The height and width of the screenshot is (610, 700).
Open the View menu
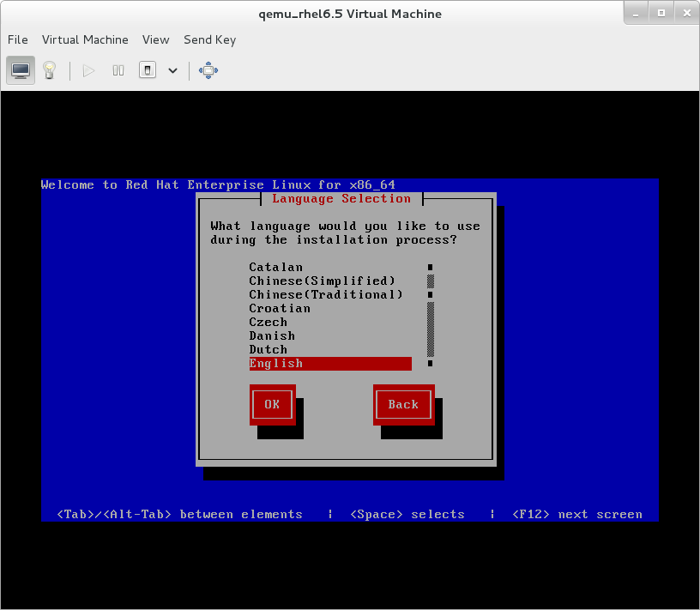156,39
